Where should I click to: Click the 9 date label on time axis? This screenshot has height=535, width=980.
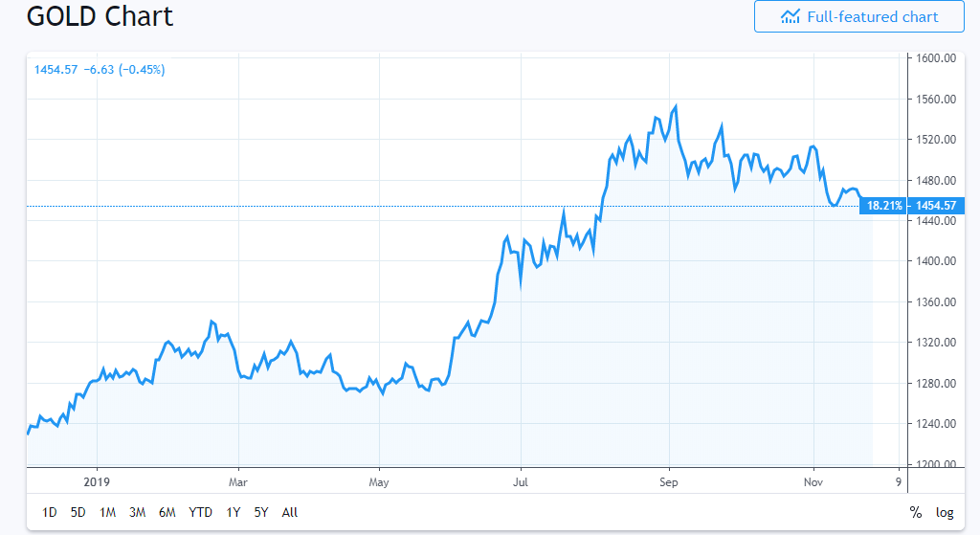point(898,481)
